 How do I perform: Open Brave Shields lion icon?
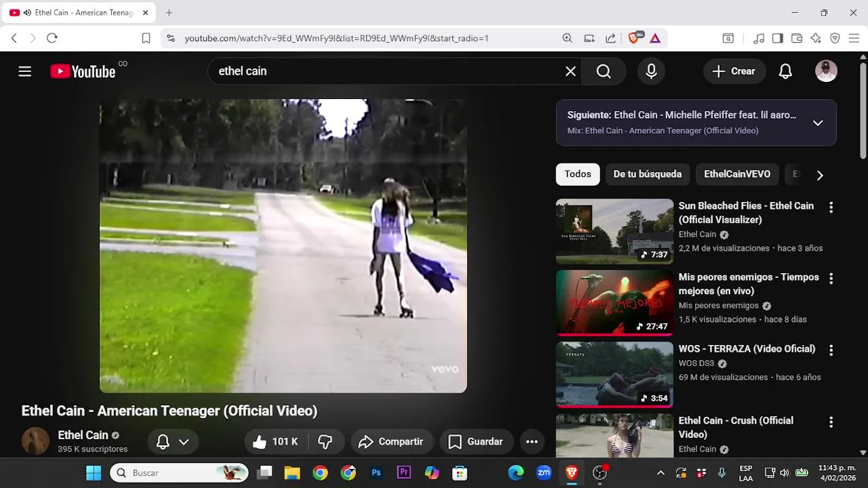coord(635,38)
